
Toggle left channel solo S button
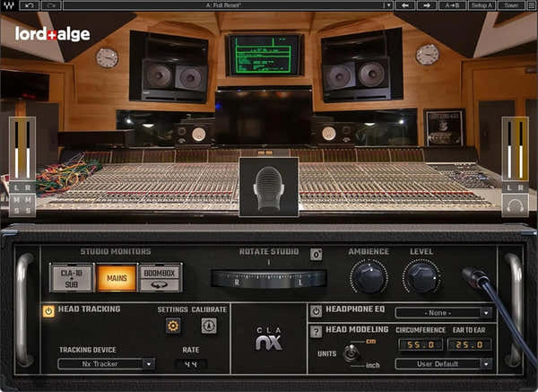click(x=16, y=211)
